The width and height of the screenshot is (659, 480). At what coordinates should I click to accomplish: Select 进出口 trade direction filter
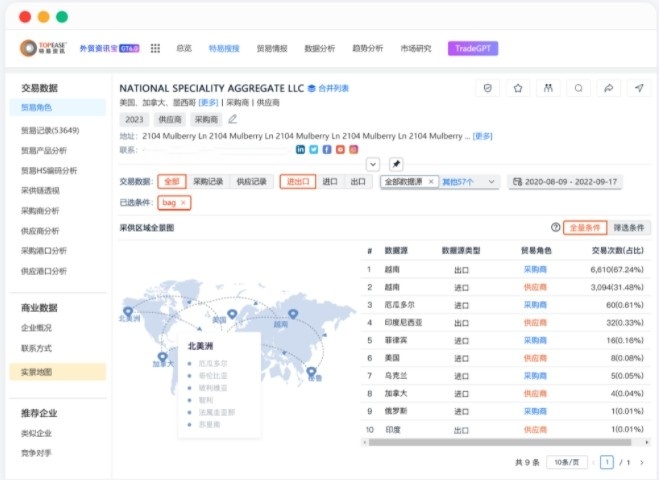298,182
